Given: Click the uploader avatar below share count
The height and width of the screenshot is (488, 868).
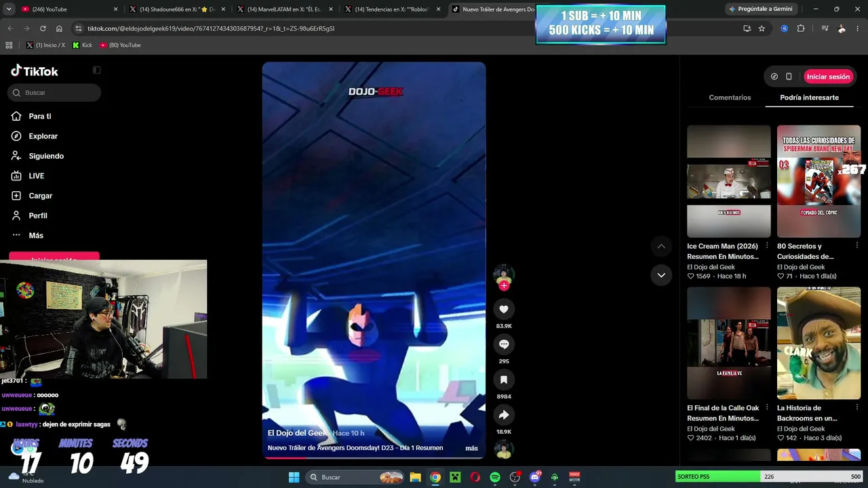Looking at the screenshot, I should 504,449.
